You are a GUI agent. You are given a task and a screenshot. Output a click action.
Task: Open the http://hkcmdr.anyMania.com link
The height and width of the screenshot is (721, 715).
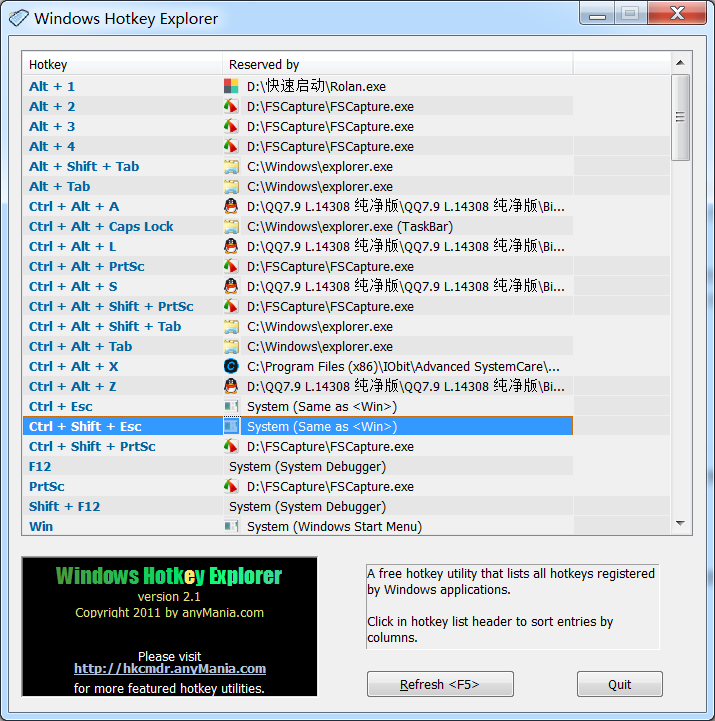170,668
